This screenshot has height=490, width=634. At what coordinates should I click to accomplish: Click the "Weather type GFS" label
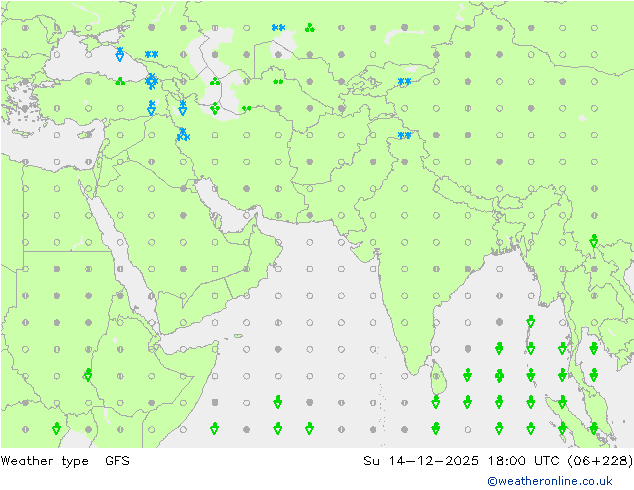[x=65, y=461]
